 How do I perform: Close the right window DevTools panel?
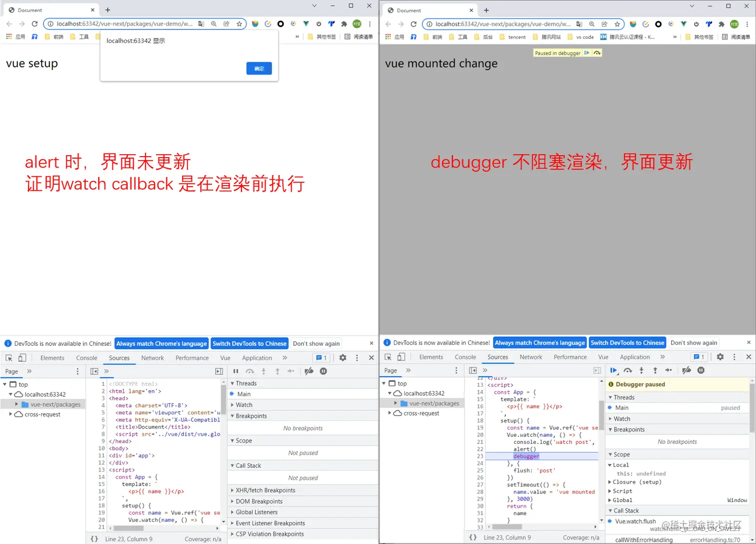748,357
